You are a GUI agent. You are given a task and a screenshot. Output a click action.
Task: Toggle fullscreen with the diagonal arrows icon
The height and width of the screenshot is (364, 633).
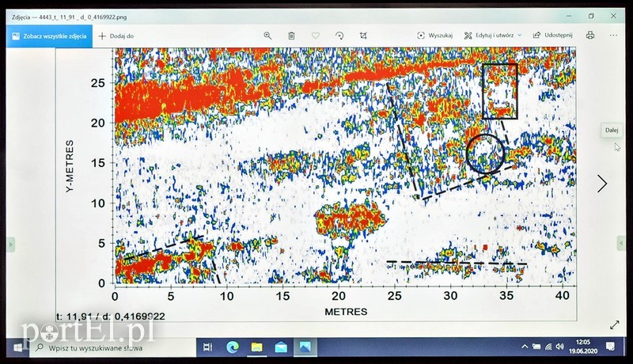click(615, 324)
